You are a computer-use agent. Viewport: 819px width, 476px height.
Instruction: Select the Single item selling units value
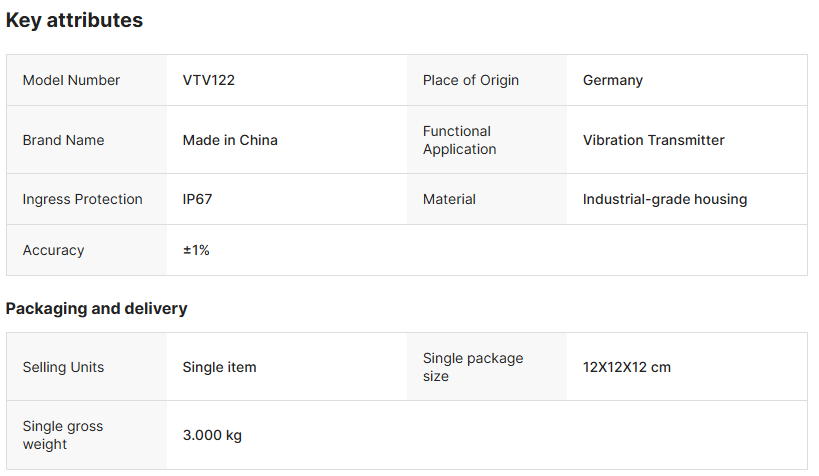pos(219,367)
